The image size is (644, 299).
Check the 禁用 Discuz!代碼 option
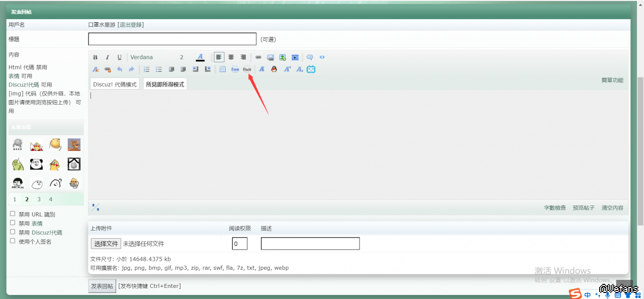click(x=13, y=232)
